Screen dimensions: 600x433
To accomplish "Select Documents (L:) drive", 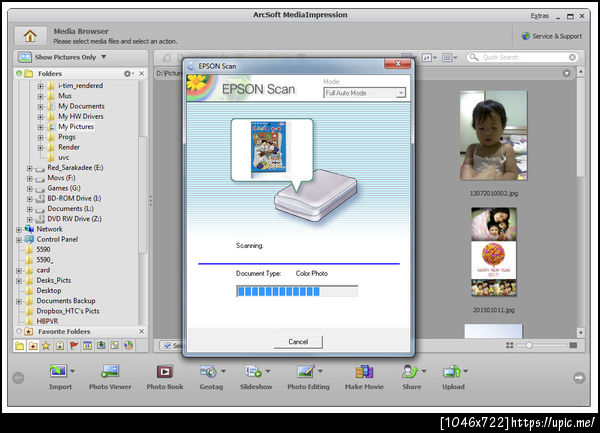I will (70, 209).
